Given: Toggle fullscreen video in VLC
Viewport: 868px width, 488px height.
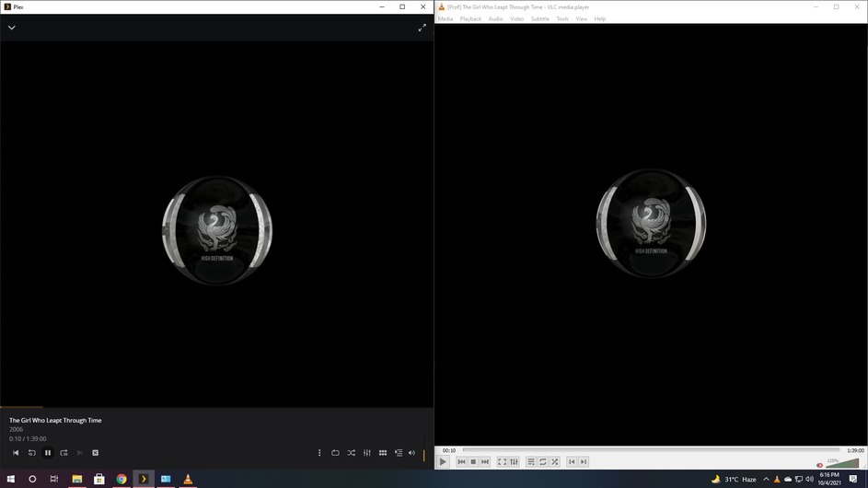Looking at the screenshot, I should click(502, 461).
